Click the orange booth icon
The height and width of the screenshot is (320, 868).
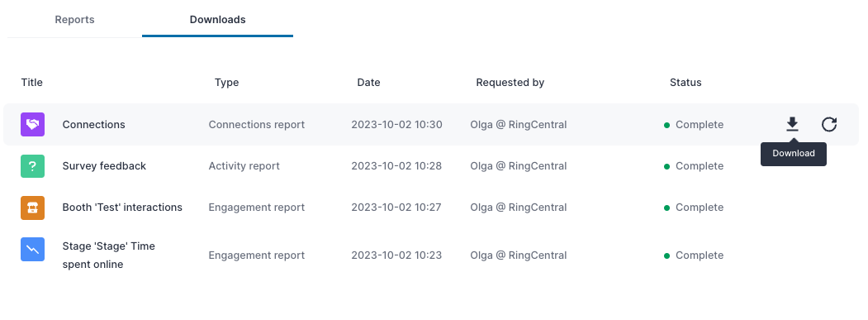33,208
